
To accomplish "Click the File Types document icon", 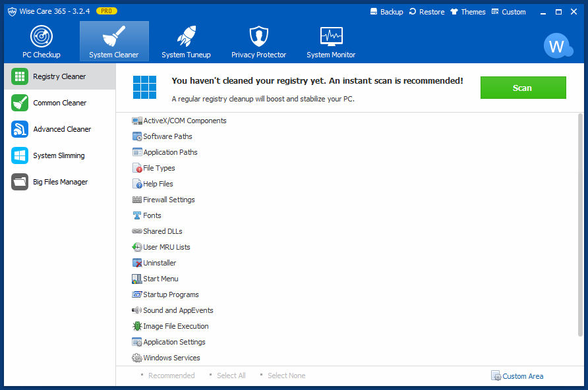I will coord(137,168).
